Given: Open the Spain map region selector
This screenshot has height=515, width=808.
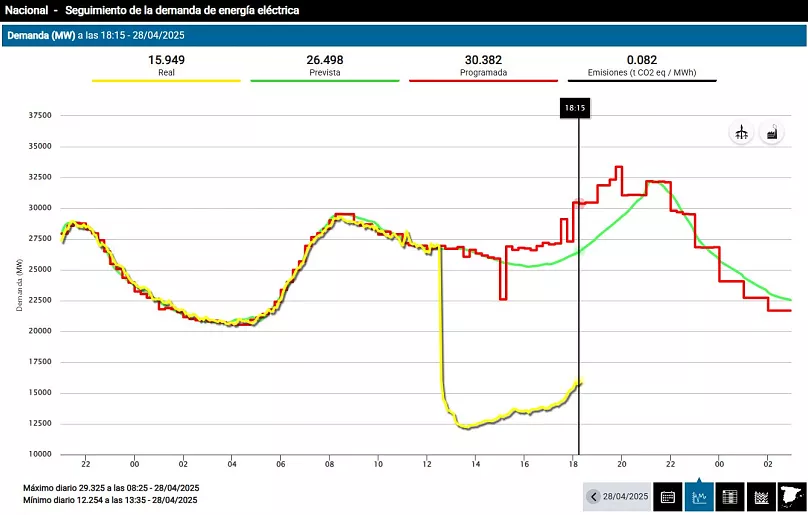Looking at the screenshot, I should pyautogui.click(x=791, y=496).
